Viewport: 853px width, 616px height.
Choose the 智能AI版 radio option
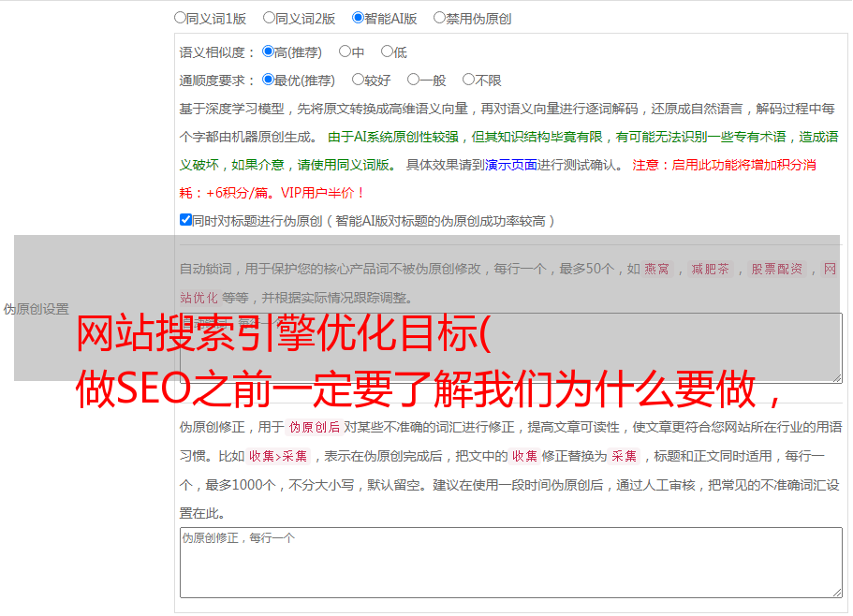[358, 18]
